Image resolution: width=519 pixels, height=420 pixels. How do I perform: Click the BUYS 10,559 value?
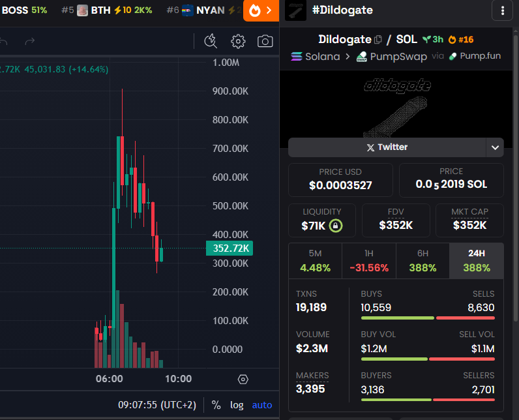coord(376,308)
